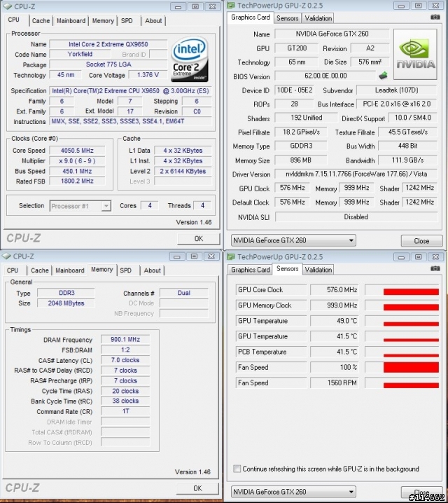The width and height of the screenshot is (448, 503).
Task: Click the NVIDIA SLI Disabled field
Action: click(x=356, y=217)
